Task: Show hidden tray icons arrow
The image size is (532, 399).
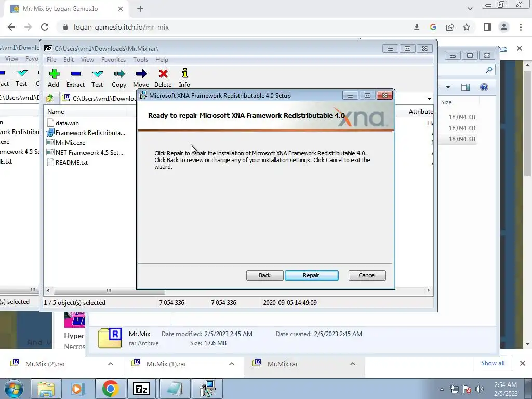Action: tap(442, 389)
